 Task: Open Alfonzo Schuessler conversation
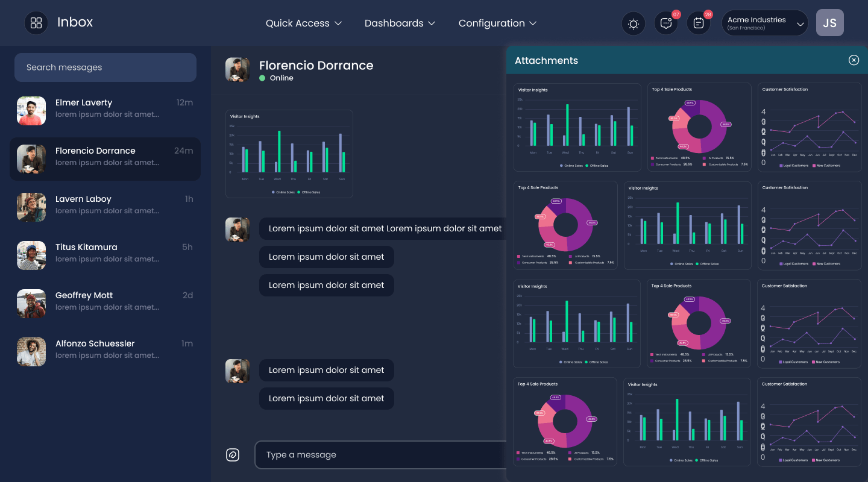[105, 352]
